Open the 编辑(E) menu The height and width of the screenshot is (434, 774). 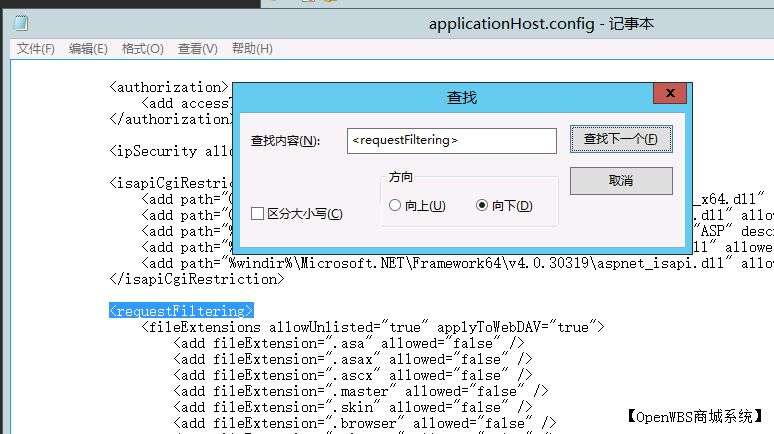coord(88,48)
